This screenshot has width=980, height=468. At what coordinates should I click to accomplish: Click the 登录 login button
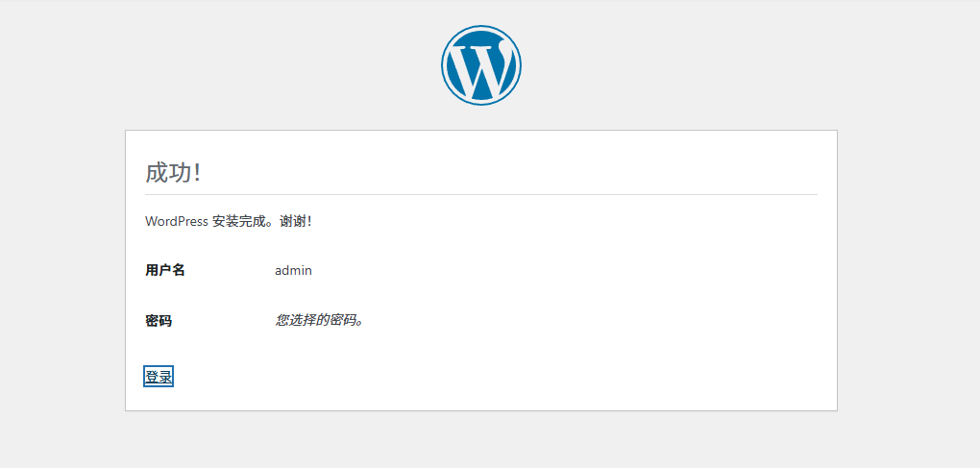(159, 377)
